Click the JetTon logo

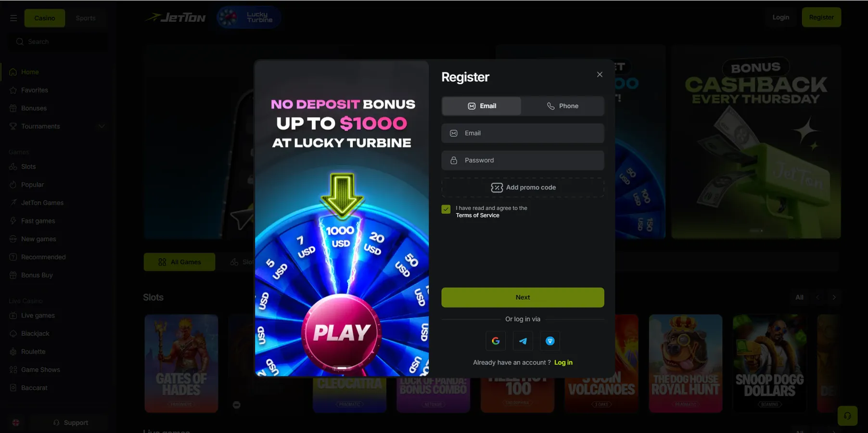click(176, 18)
